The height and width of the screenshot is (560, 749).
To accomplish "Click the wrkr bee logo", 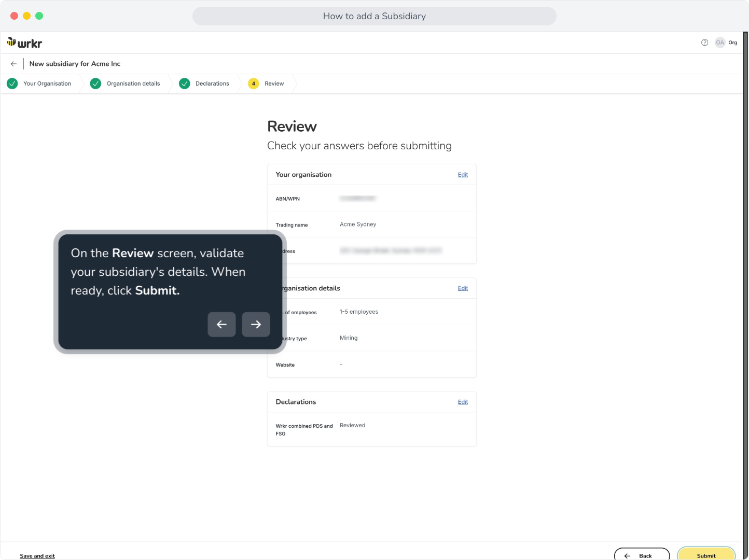I will (24, 43).
